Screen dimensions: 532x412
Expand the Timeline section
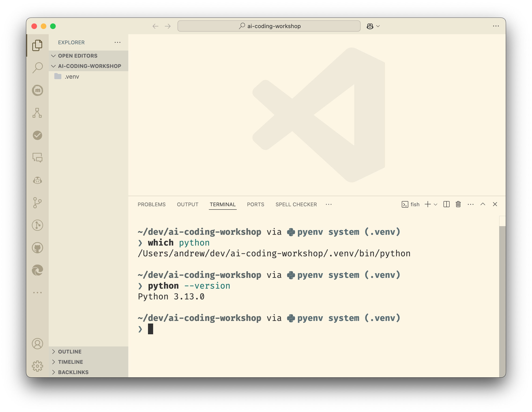point(89,362)
